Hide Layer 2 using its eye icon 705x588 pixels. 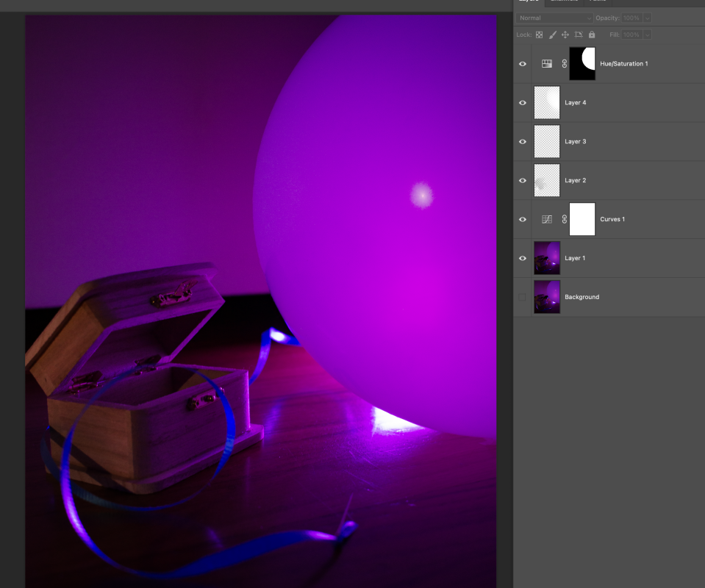523,180
